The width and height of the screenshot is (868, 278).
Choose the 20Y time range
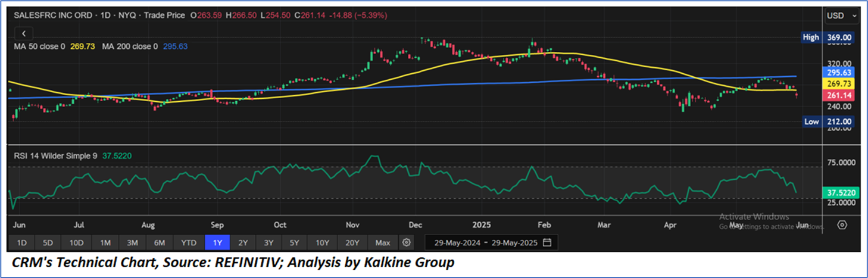[x=352, y=242]
